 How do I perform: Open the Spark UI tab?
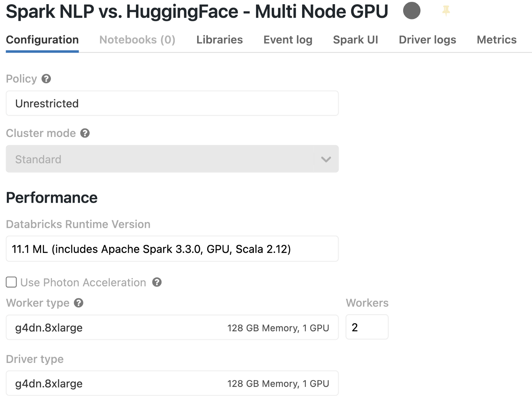(355, 40)
